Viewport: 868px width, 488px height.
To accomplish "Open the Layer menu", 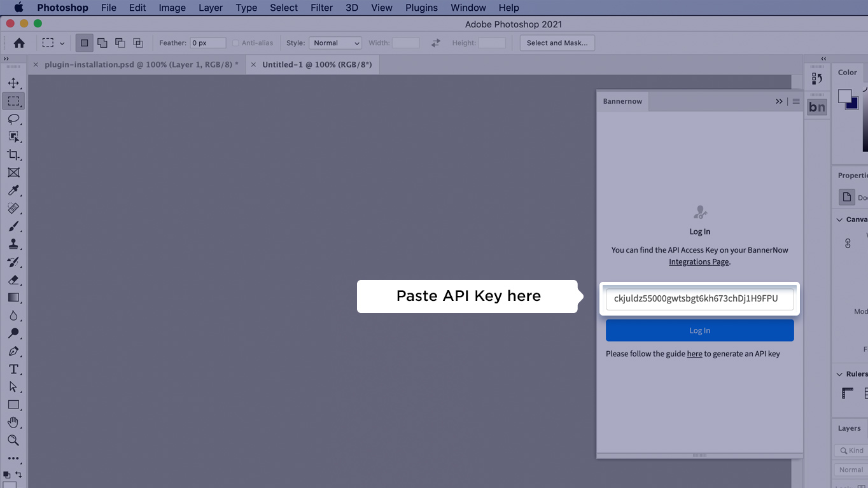I will [211, 8].
